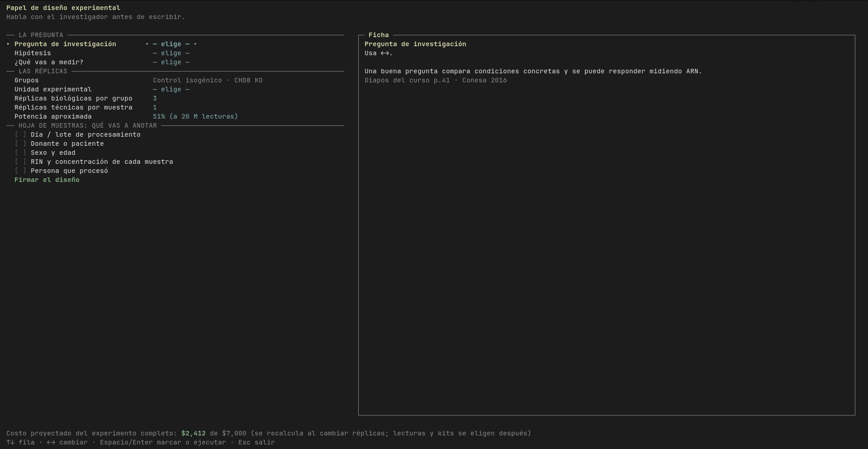Select the Unidad experimental elige option

pos(171,89)
